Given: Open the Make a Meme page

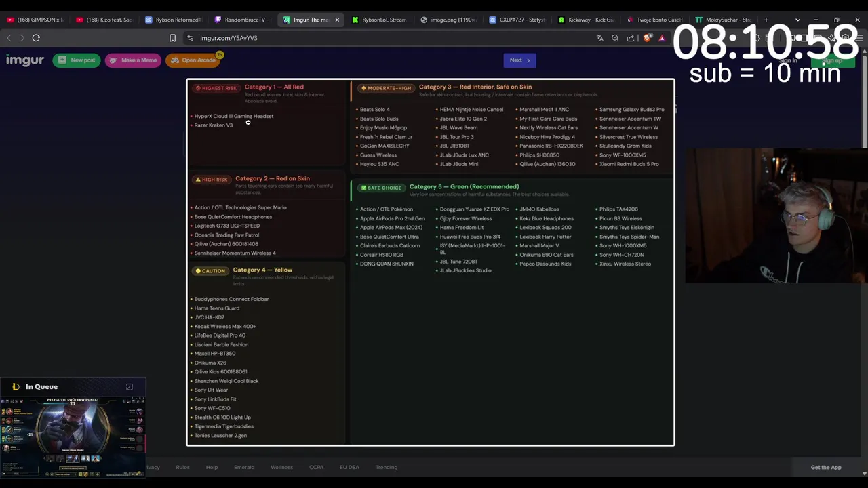Looking at the screenshot, I should (133, 60).
